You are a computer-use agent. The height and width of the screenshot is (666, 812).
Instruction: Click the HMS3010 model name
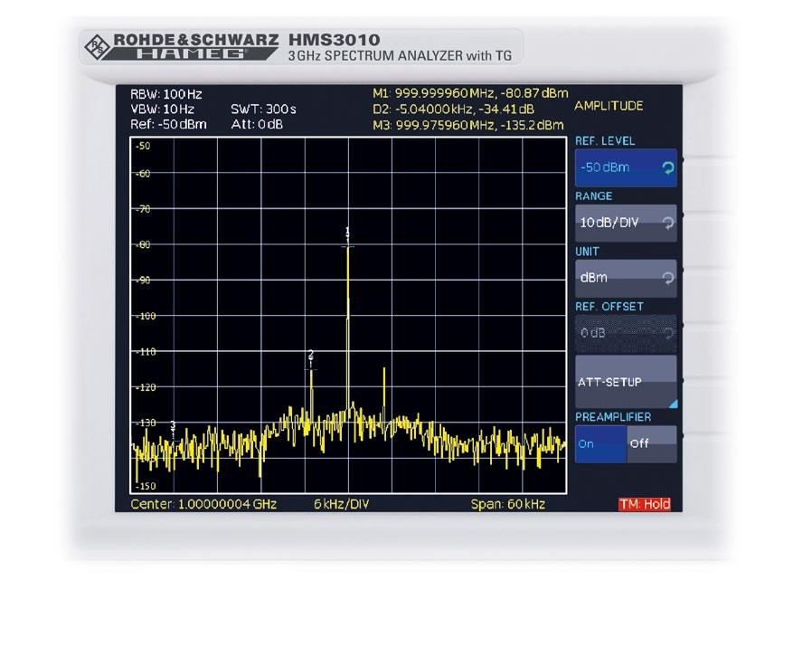click(x=334, y=40)
